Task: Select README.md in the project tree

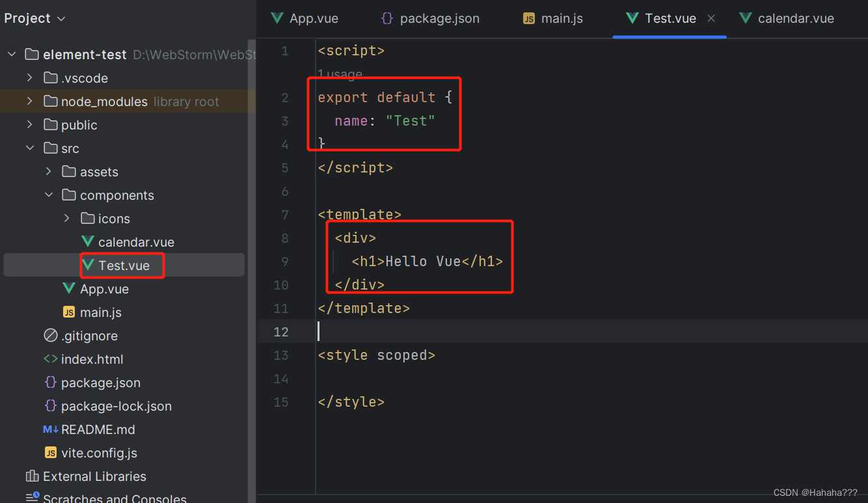Action: pyautogui.click(x=98, y=429)
